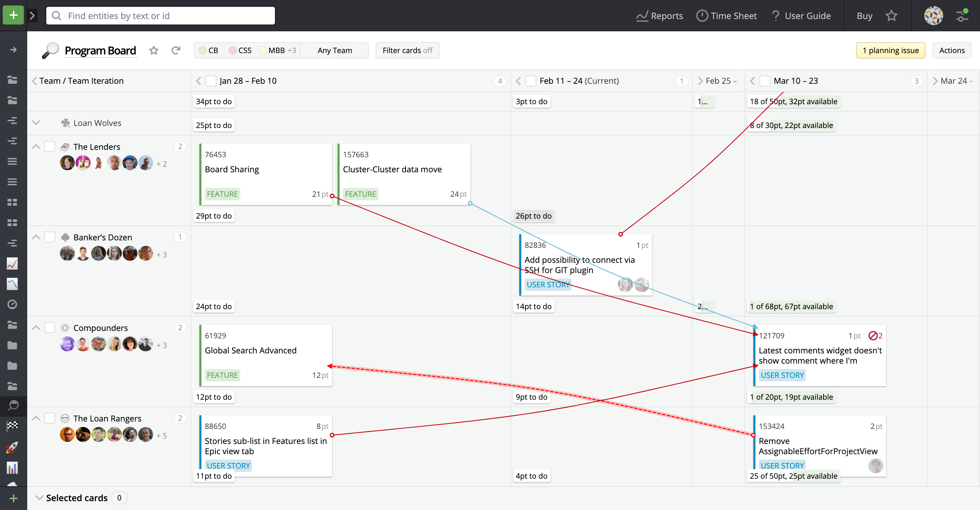The image size is (980, 510).
Task: Select the rocket launch icon in sidebar
Action: pyautogui.click(x=13, y=447)
